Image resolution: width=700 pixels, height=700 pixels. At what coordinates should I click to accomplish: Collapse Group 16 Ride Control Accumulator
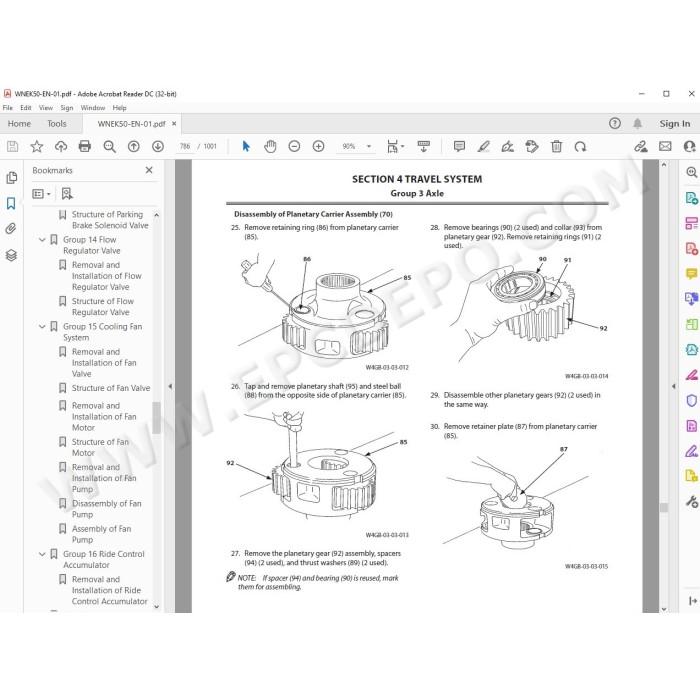point(42,554)
